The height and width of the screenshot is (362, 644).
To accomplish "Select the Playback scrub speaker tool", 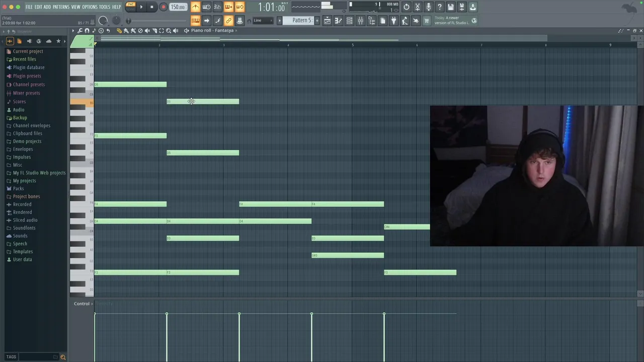I will [x=176, y=31].
